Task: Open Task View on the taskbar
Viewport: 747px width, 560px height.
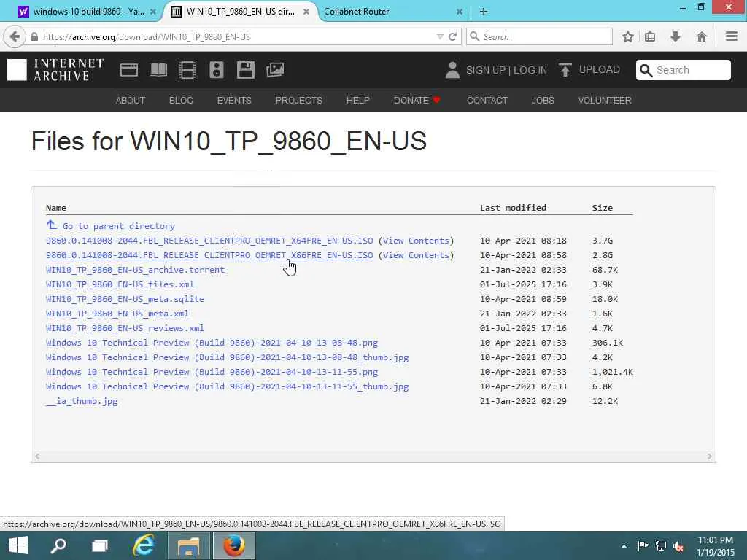Action: 100,545
